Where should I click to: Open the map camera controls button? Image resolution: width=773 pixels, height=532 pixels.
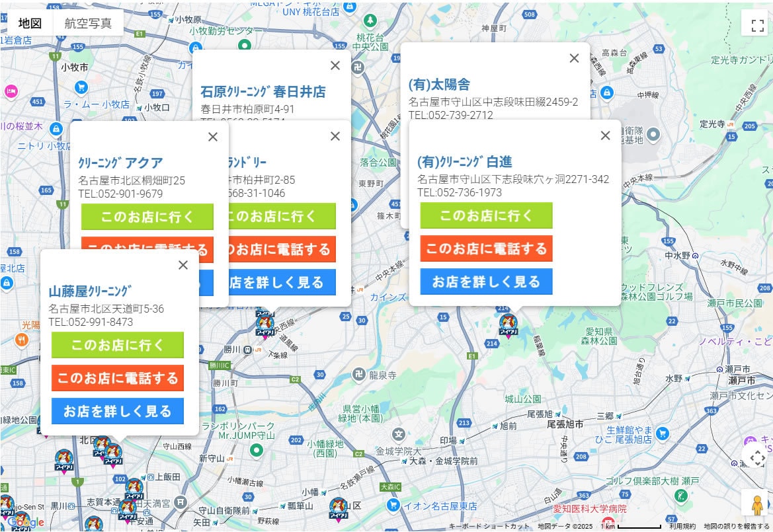coord(757,458)
